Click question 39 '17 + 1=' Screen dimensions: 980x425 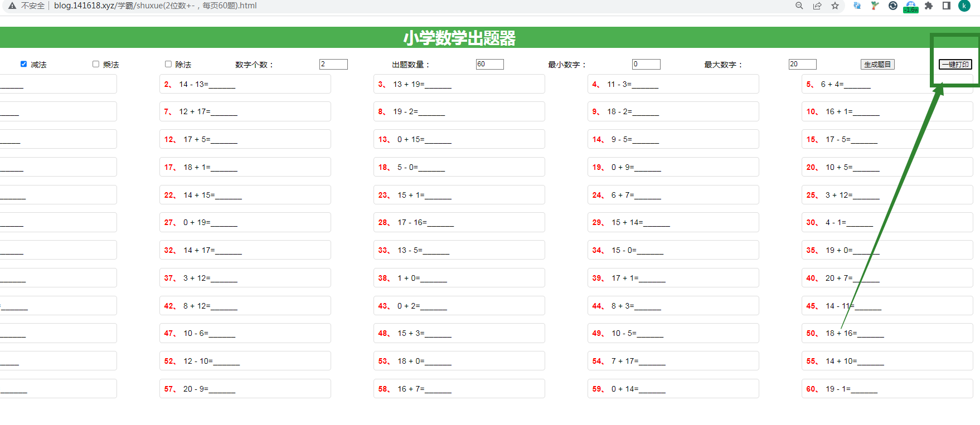click(673, 278)
